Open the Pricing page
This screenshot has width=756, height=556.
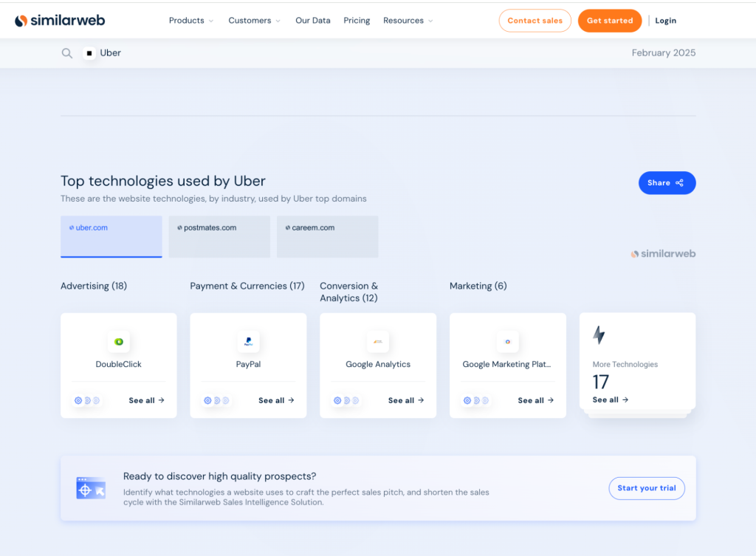pos(357,20)
